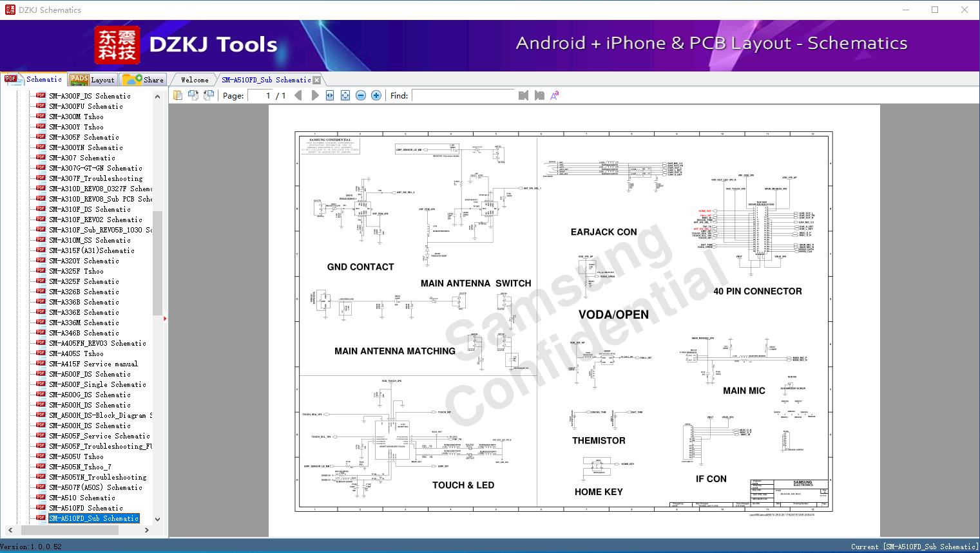
Task: Click the tree list scroll down arrow
Action: pos(157,519)
